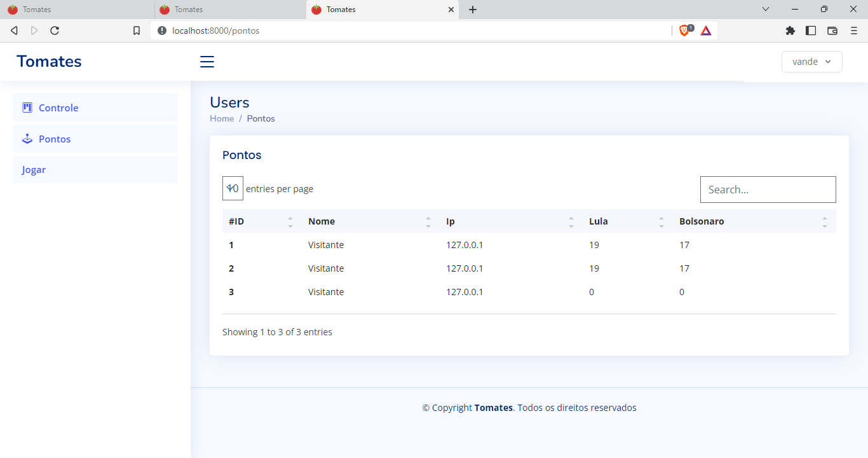Viewport: 868px width, 458px height.
Task: Open Brave Shields lion icon
Action: point(685,30)
